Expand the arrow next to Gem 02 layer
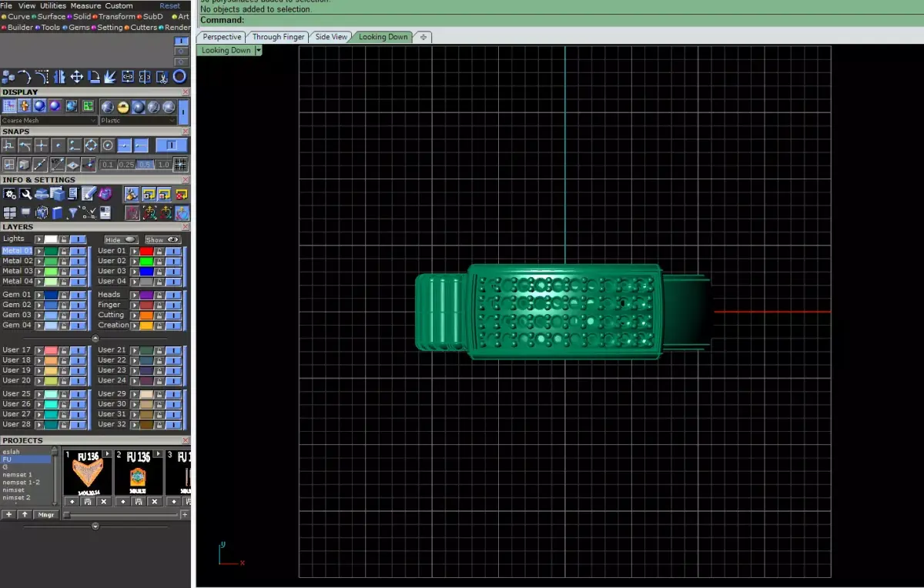The width and height of the screenshot is (924, 588). pyautogui.click(x=39, y=305)
